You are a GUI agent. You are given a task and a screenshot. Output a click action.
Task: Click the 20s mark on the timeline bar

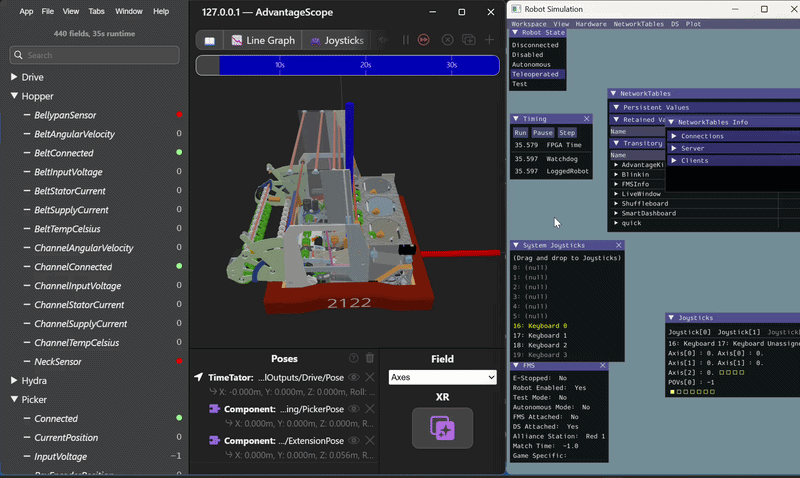pos(365,65)
